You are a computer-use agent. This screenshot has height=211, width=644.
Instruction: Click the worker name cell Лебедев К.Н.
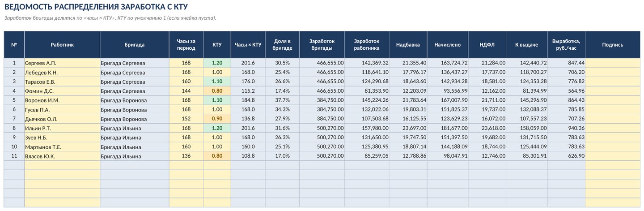(x=62, y=72)
